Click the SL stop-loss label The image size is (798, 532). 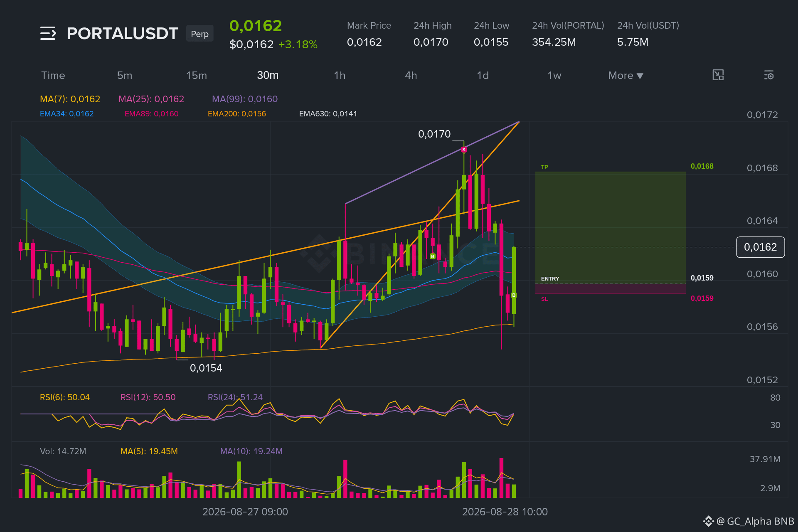click(x=544, y=299)
